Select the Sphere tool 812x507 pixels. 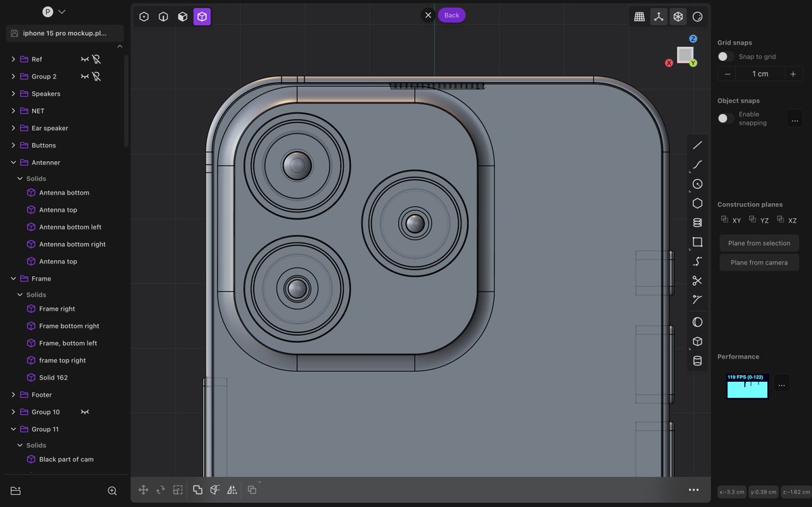[698, 322]
